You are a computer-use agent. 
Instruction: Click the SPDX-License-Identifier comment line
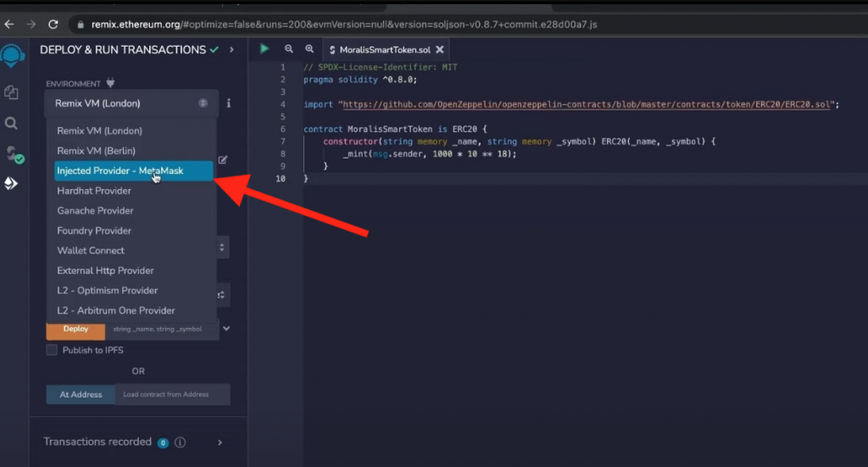[381, 67]
